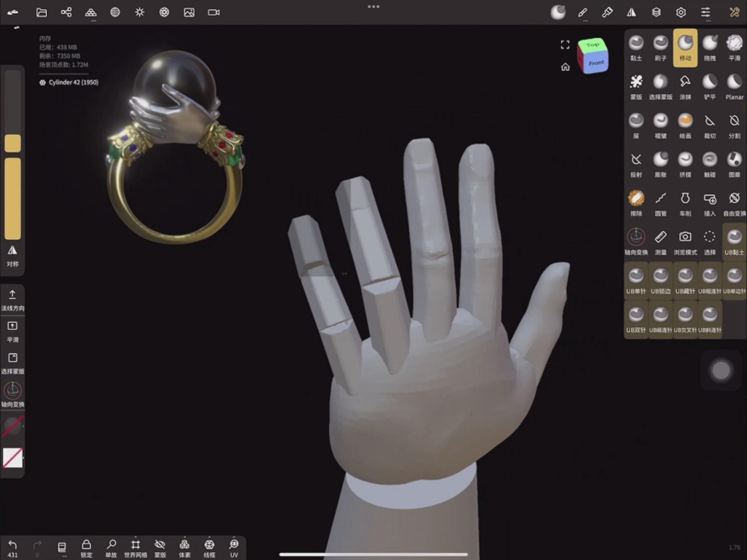This screenshot has width=747, height=560.
Task: Select the UB黏土 custom brush
Action: (x=734, y=242)
